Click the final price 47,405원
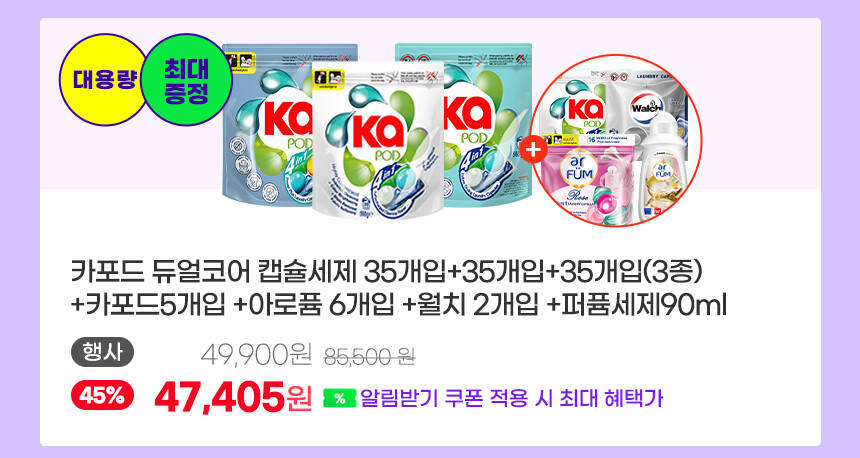This screenshot has width=860, height=458. pyautogui.click(x=234, y=397)
